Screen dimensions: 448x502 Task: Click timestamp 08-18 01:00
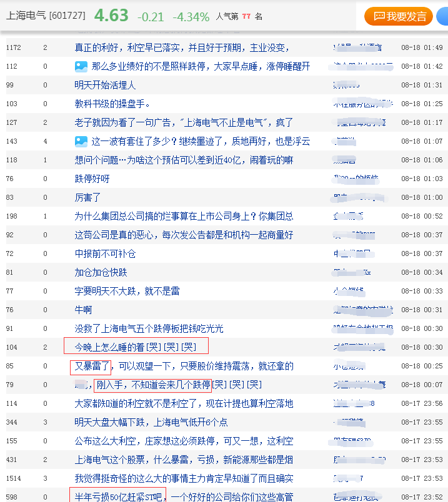tap(422, 197)
